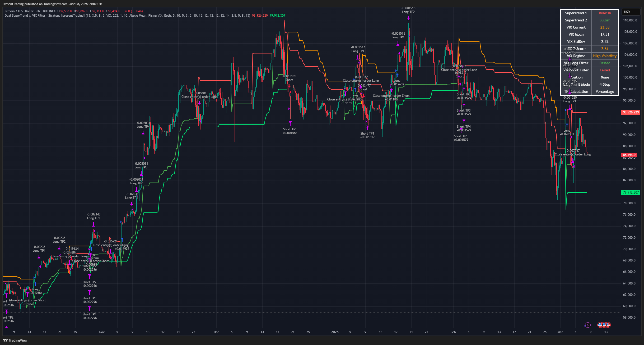
Task: Click the Long TP1 -0.002143 trade label
Action: pos(94,216)
